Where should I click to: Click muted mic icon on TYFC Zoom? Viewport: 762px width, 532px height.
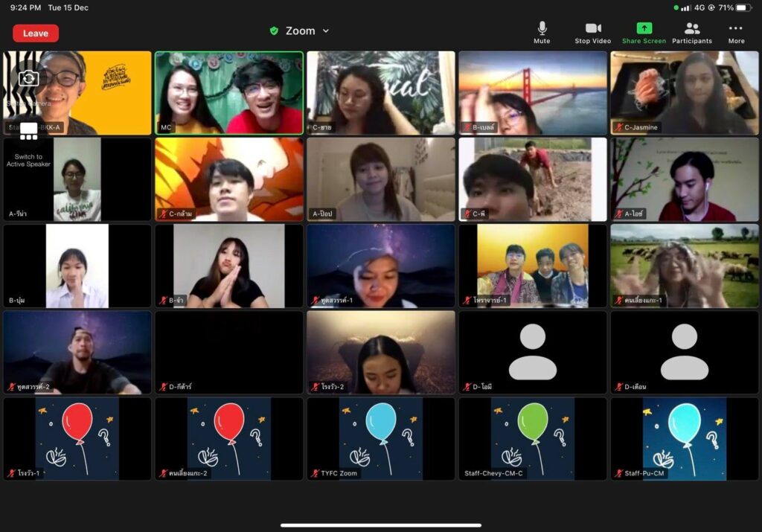[x=315, y=473]
